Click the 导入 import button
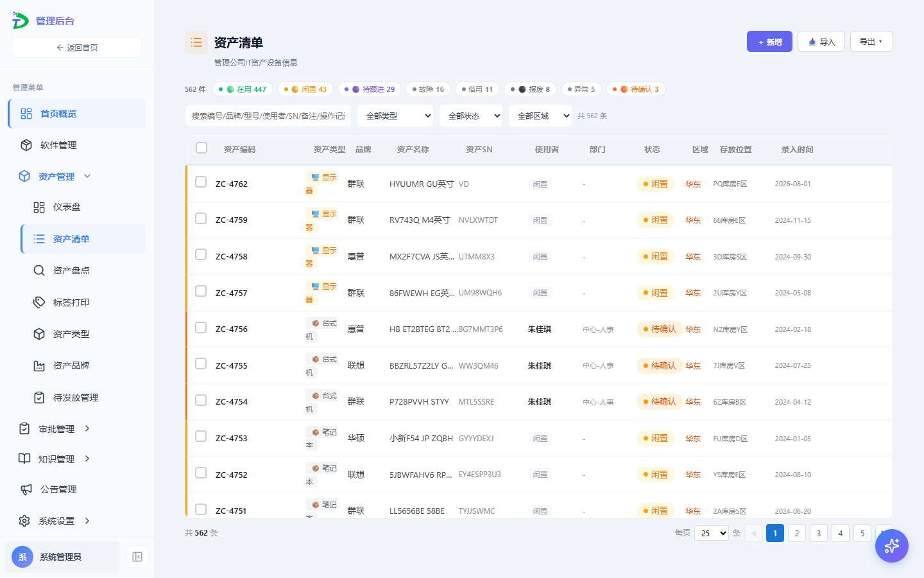The height and width of the screenshot is (578, 924). click(821, 42)
